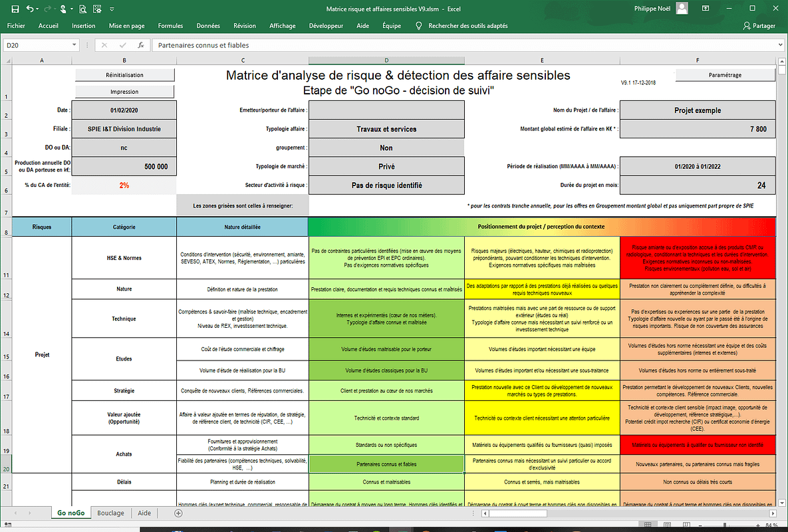
Task: Switch to the Aide sheet tab
Action: 144,513
